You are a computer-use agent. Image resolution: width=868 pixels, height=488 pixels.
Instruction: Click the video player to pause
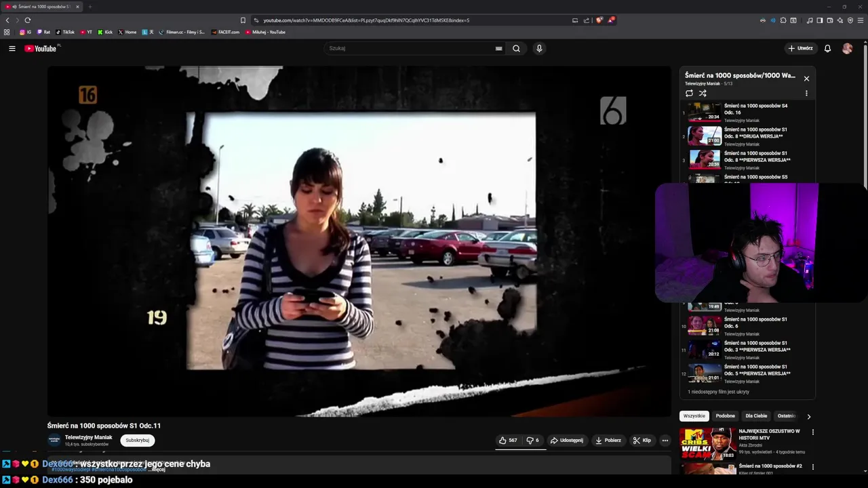click(x=359, y=241)
